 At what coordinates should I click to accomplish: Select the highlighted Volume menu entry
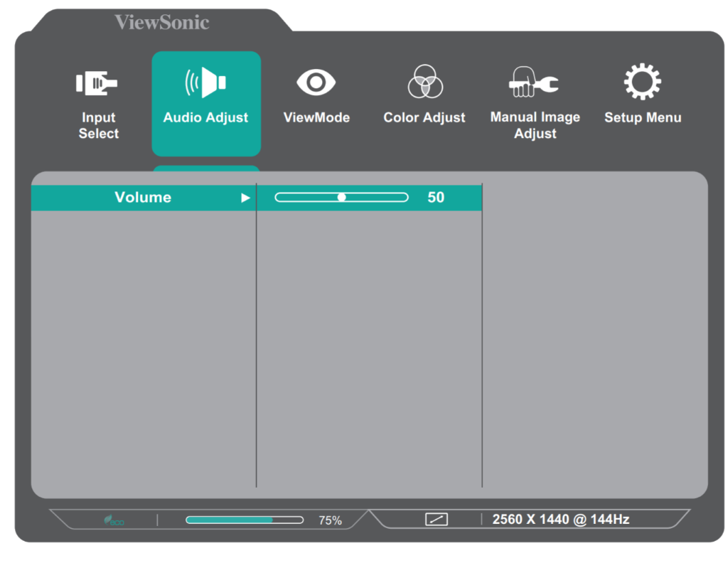point(142,197)
